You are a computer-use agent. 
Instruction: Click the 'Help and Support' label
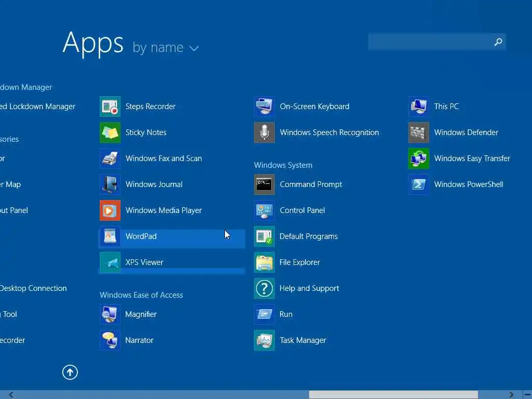tap(309, 288)
